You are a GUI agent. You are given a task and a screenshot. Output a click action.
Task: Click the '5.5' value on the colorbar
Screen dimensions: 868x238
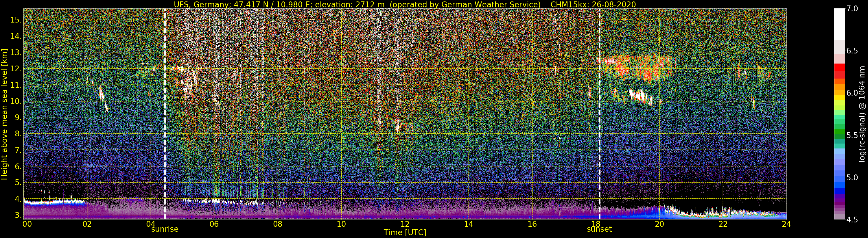click(852, 135)
